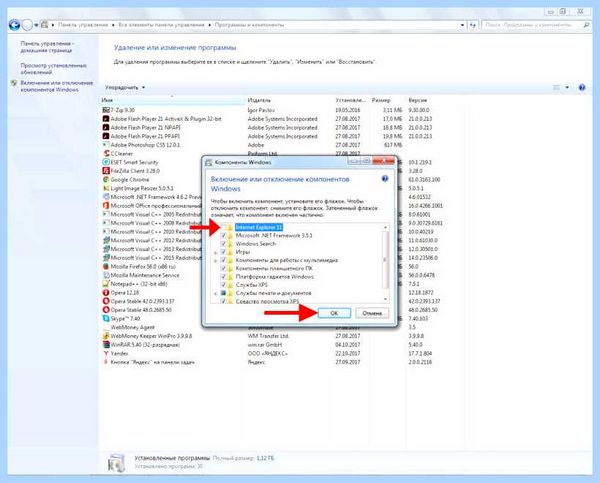This screenshot has height=483, width=600.
Task: Click the Opera 12.18 icon
Action: pos(106,292)
